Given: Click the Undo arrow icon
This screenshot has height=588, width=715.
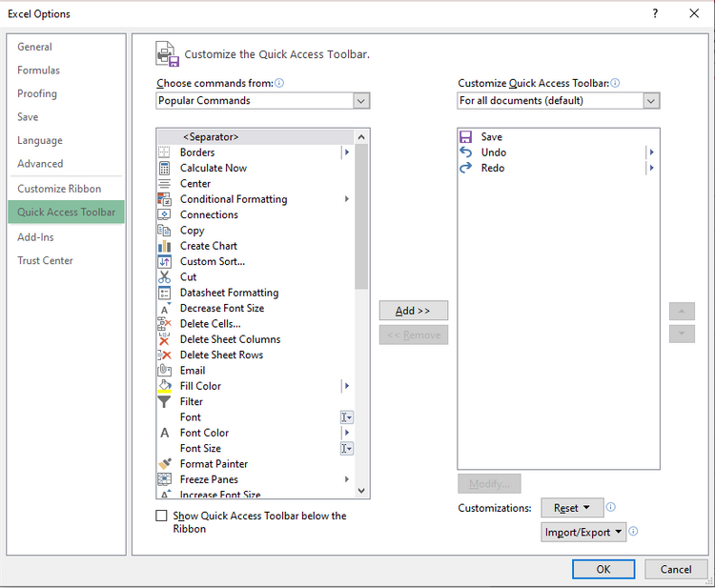Looking at the screenshot, I should coord(465,152).
